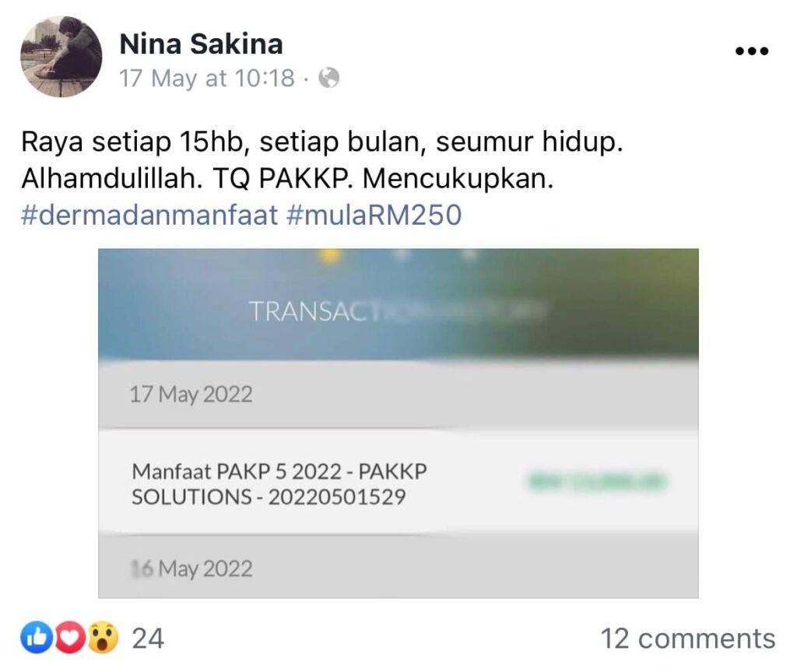This screenshot has width=797, height=672.
Task: View the 24 reactions count
Action: point(148,639)
